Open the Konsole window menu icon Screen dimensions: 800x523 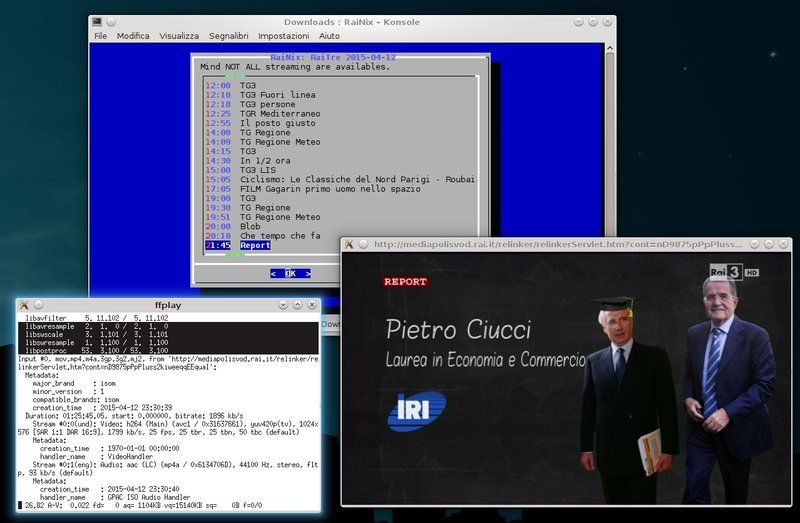coord(97,22)
